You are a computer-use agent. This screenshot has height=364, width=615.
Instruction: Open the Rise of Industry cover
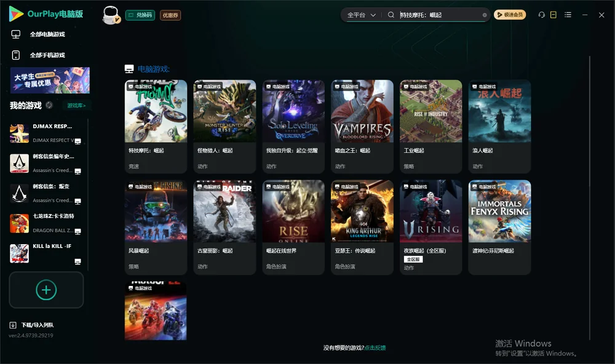(x=430, y=111)
